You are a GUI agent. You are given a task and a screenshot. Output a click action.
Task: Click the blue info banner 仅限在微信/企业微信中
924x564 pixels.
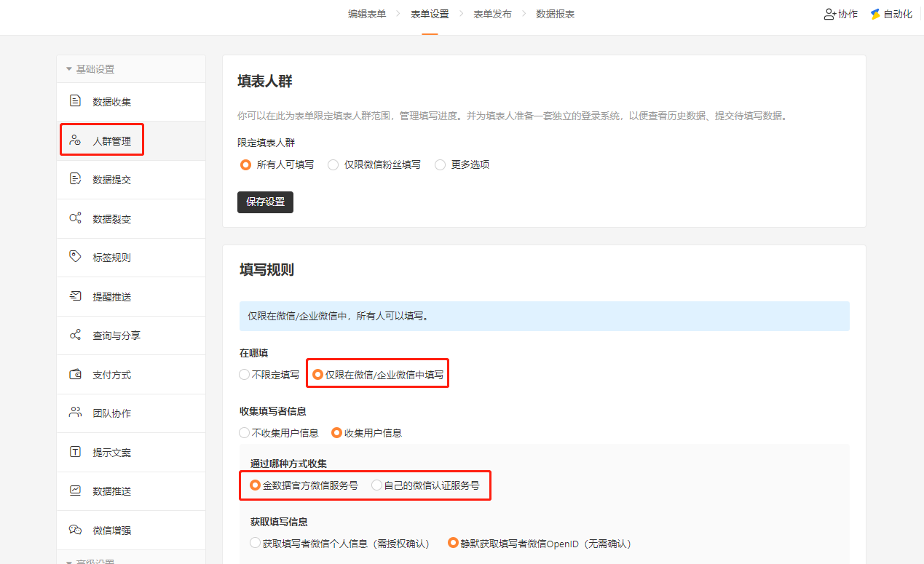(544, 316)
